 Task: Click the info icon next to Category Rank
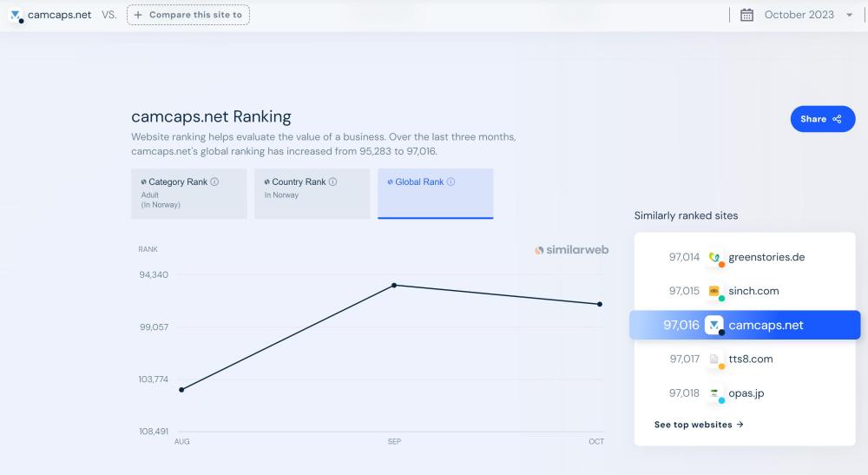214,182
